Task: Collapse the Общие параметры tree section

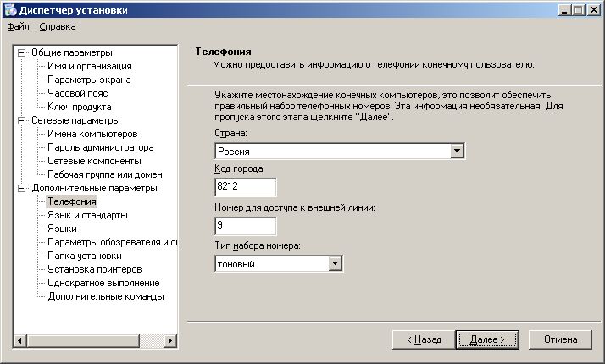Action: [22, 52]
